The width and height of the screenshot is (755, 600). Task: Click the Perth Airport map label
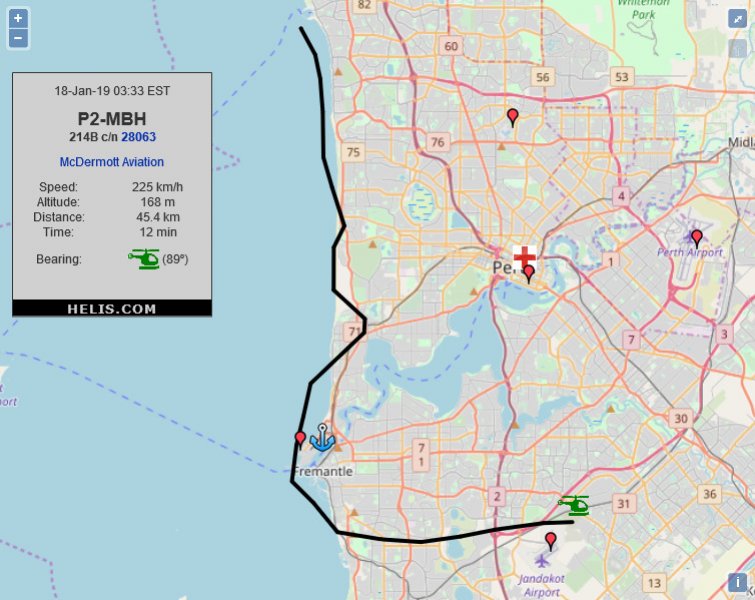click(689, 253)
